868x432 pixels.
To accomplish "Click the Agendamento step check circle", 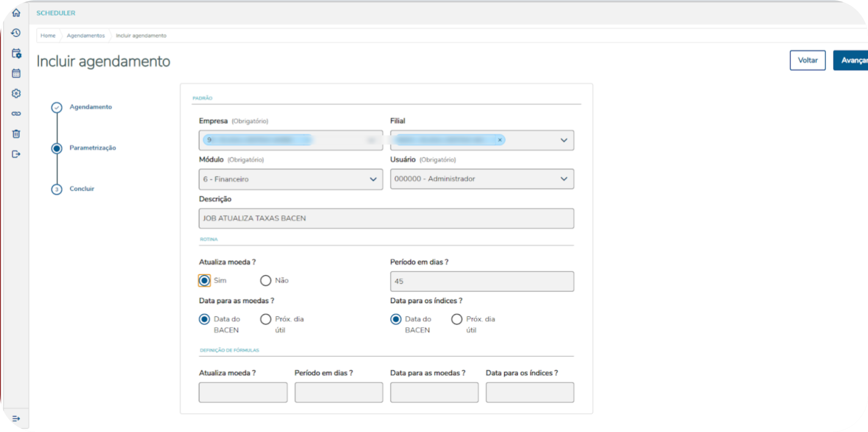I will click(57, 107).
